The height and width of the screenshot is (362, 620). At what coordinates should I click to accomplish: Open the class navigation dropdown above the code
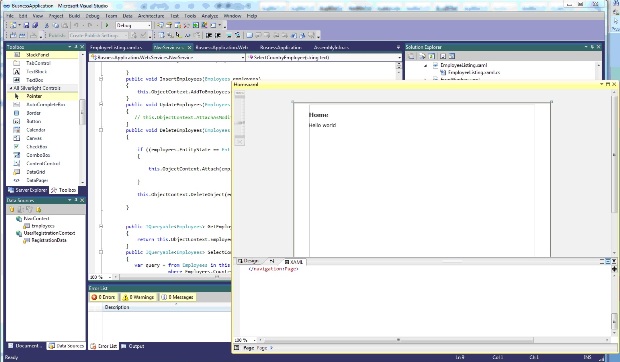(167, 57)
